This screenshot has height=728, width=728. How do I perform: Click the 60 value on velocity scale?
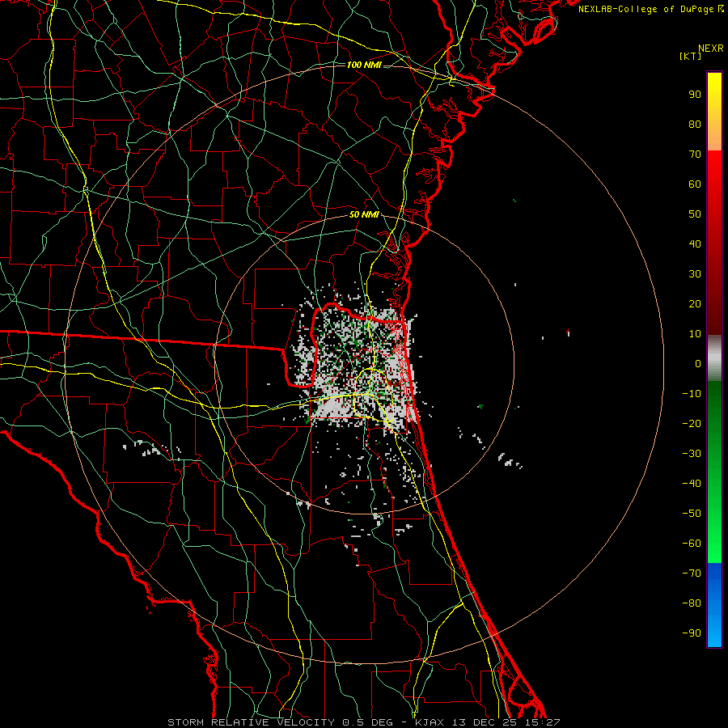click(x=695, y=184)
